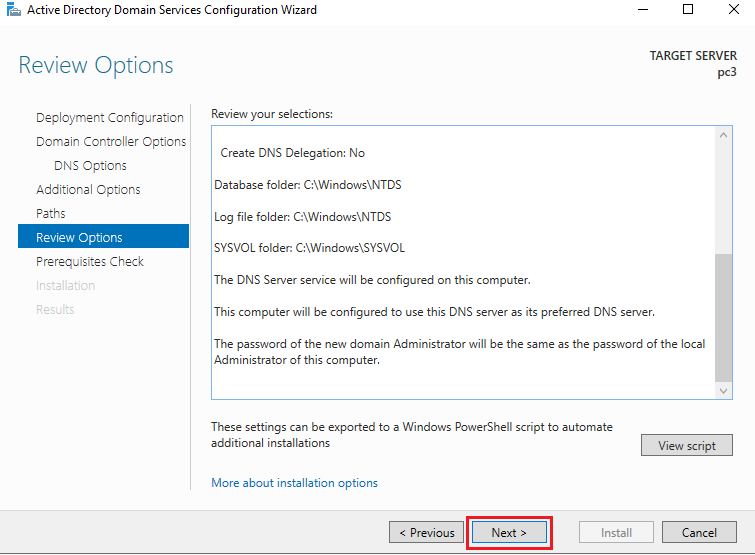Select DNS Options step

pos(90,166)
